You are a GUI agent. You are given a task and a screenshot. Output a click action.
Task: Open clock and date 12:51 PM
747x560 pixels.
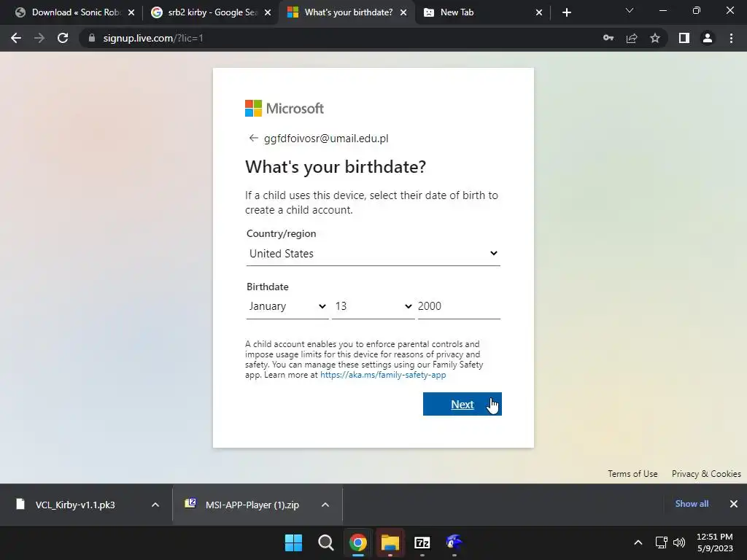pos(715,542)
